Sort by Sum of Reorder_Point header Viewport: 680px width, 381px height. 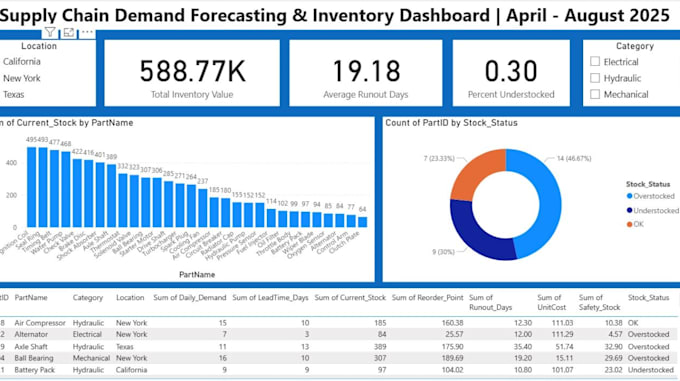[x=428, y=298]
